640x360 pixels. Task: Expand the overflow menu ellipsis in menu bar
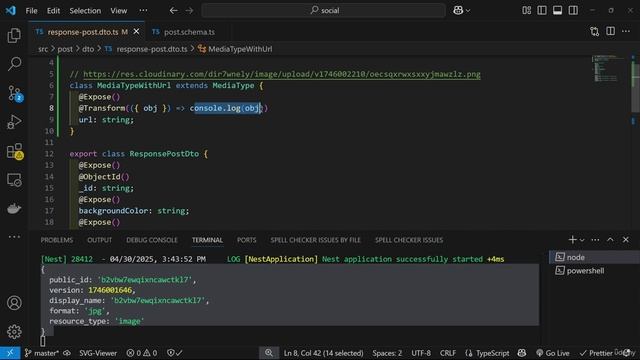(143, 11)
